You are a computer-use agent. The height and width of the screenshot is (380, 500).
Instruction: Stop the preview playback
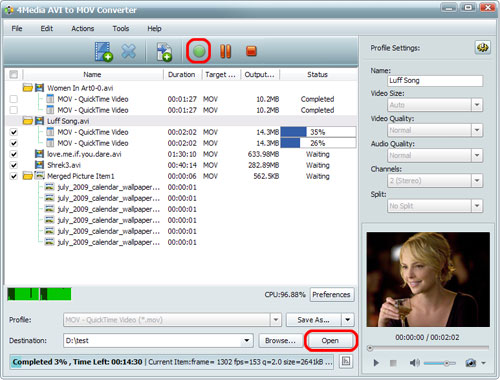(393, 363)
